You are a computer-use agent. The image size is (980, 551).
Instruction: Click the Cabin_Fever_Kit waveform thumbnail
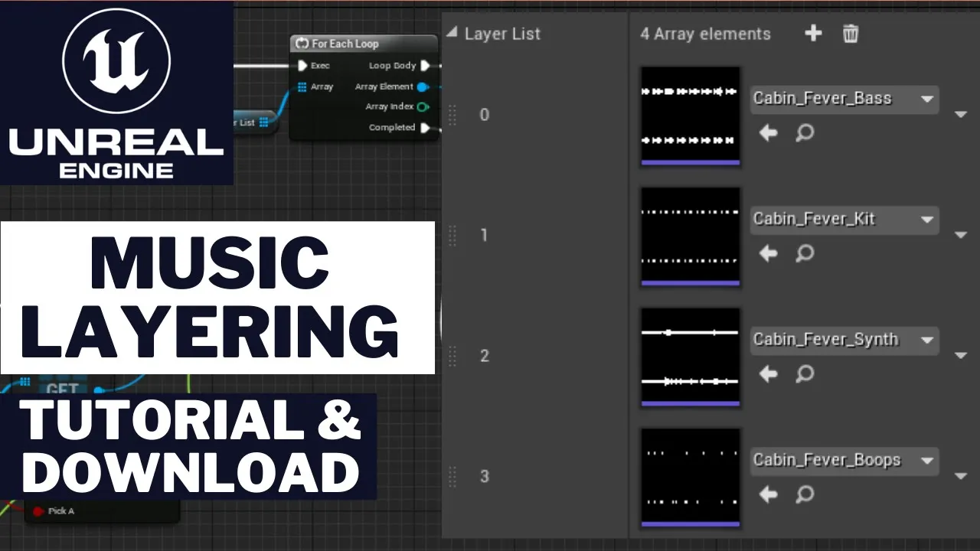[691, 236]
